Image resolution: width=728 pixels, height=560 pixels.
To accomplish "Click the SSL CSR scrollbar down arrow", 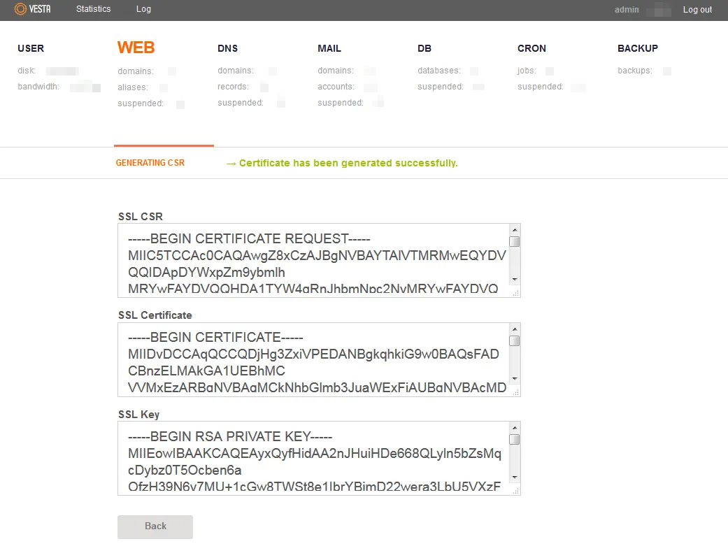I will coord(515,280).
